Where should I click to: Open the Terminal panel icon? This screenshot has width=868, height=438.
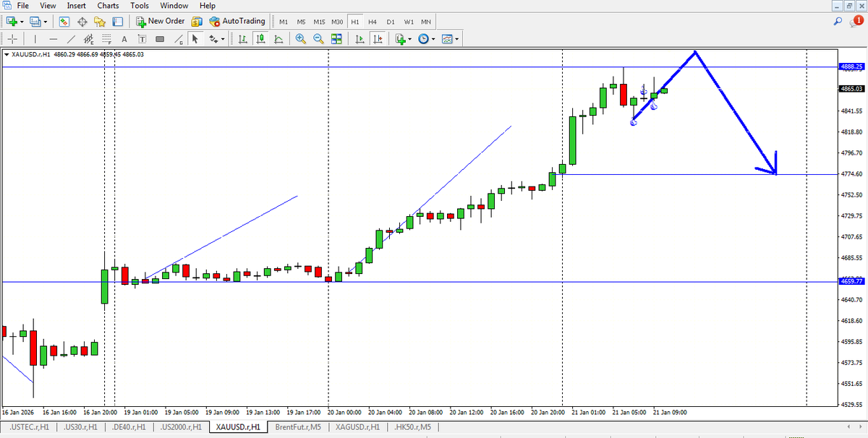(116, 21)
